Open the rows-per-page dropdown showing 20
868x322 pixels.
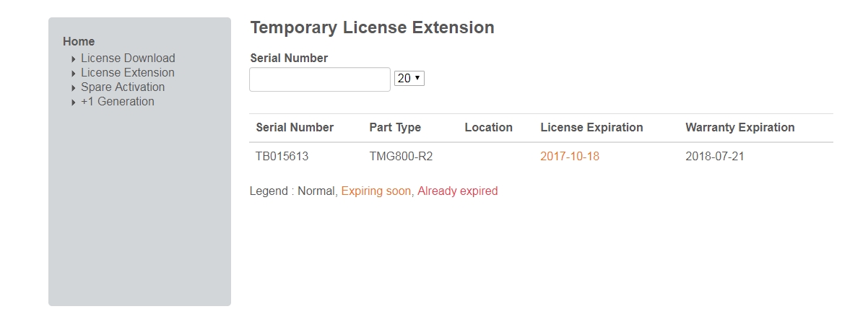click(409, 79)
